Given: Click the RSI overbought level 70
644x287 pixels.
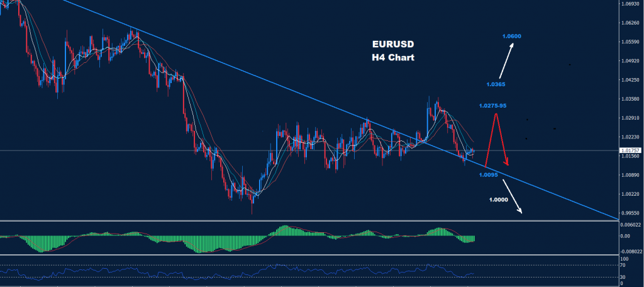Looking at the screenshot, I should (x=623, y=265).
